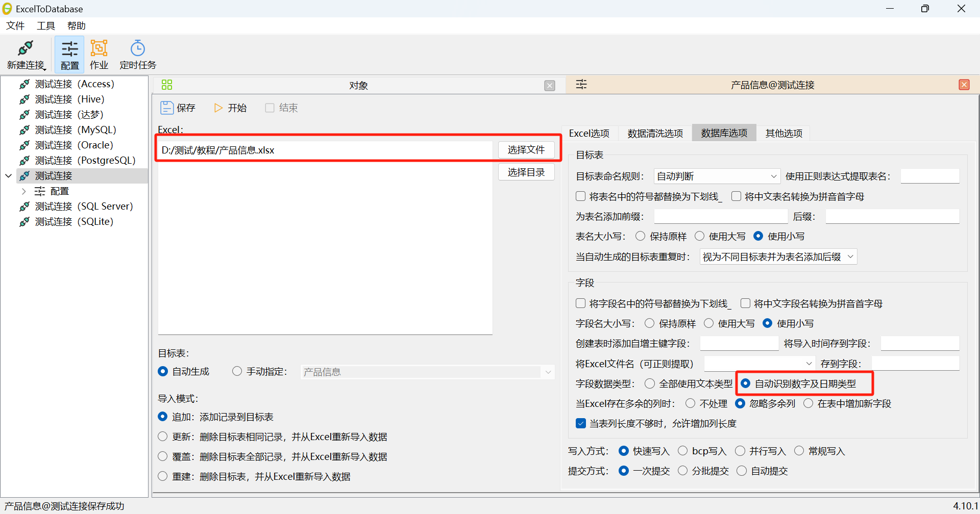Uncheck 当表列长度不够时,允许增加列长度
Viewport: 980px width, 514px height.
point(580,423)
